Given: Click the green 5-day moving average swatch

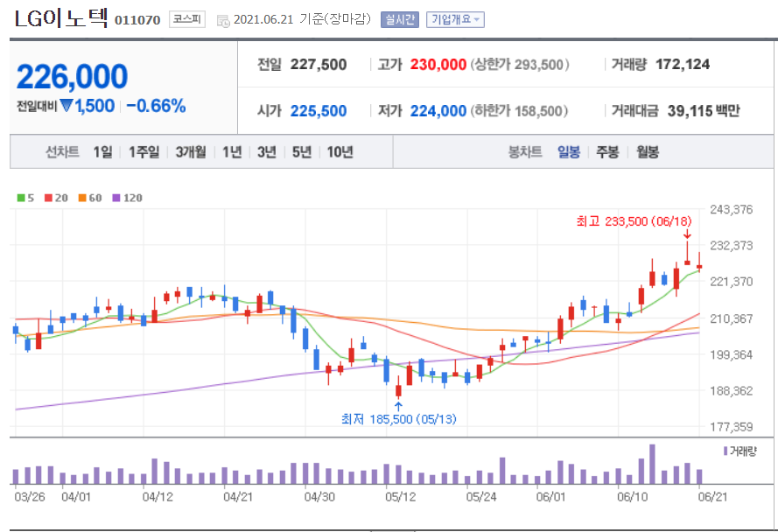Looking at the screenshot, I should (21, 198).
